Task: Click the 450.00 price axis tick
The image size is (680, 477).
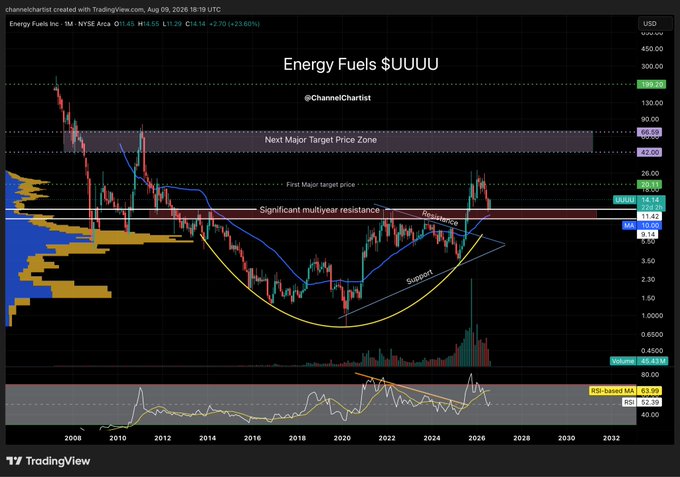Action: (x=652, y=49)
